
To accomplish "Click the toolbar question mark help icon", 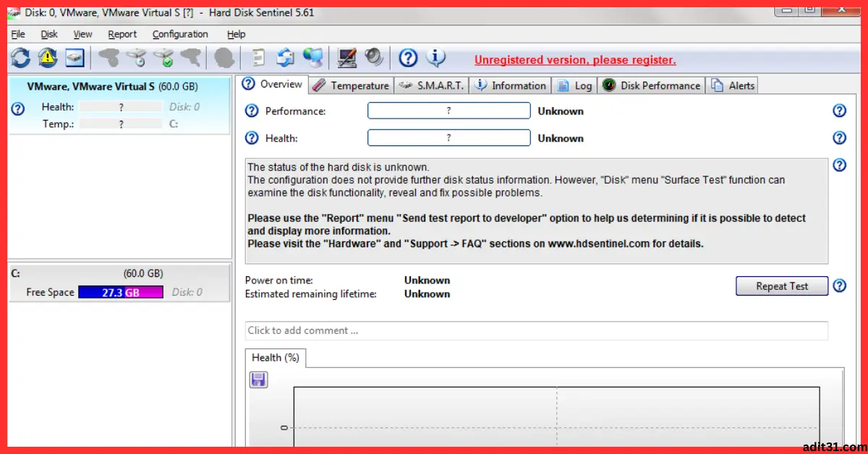I will [x=409, y=57].
